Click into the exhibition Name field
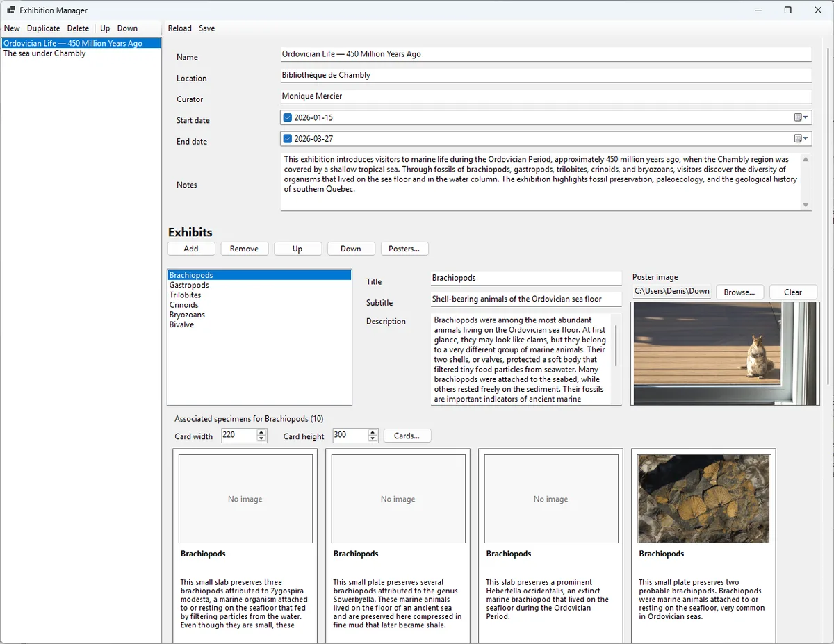 coord(546,54)
